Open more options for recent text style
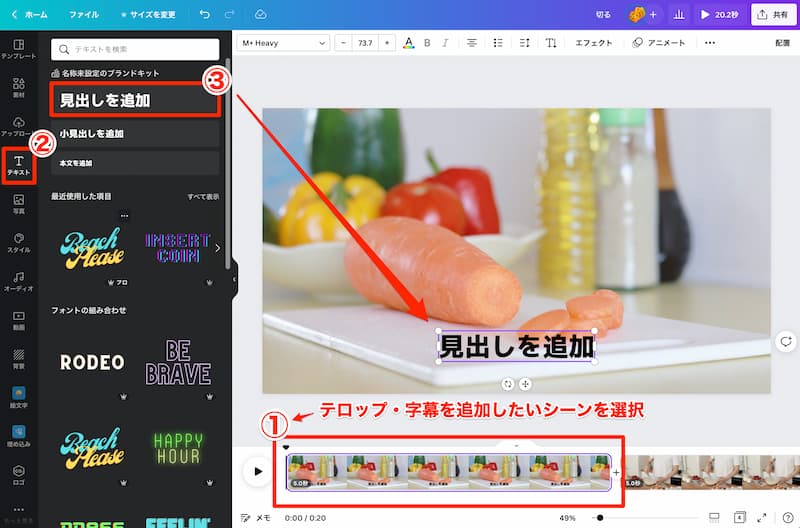800x528 pixels. [124, 216]
